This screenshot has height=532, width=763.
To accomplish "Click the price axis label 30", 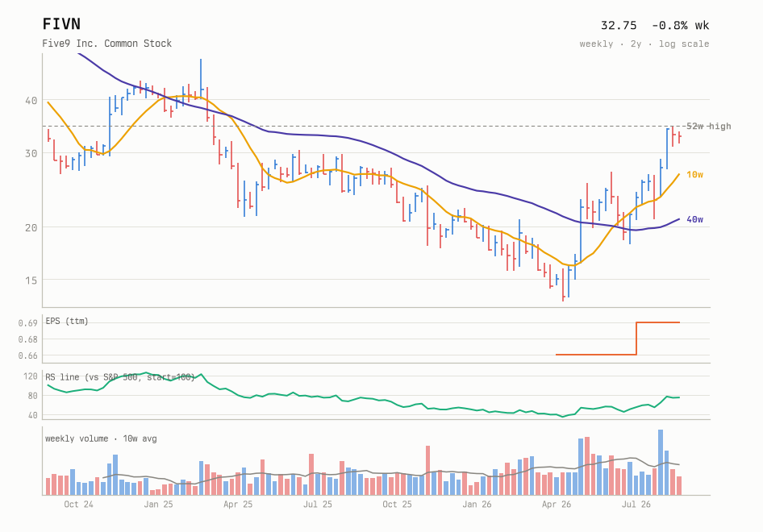I will click(x=31, y=153).
